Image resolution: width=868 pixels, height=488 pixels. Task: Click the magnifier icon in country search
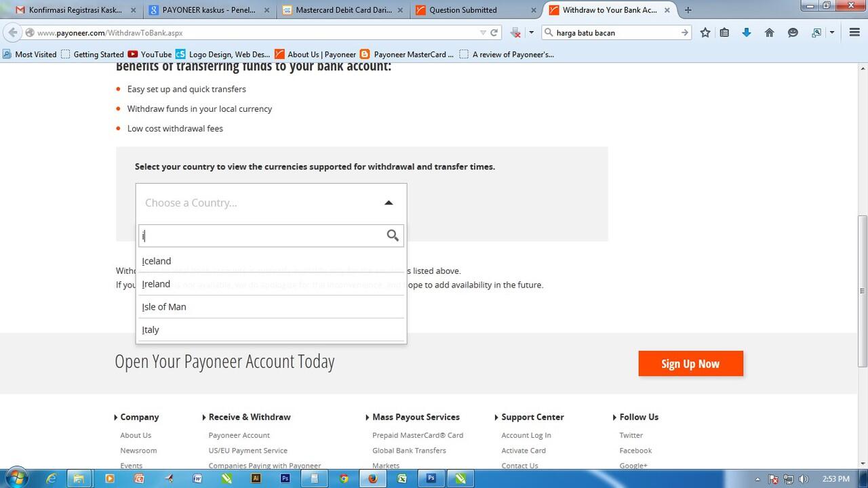click(x=393, y=235)
